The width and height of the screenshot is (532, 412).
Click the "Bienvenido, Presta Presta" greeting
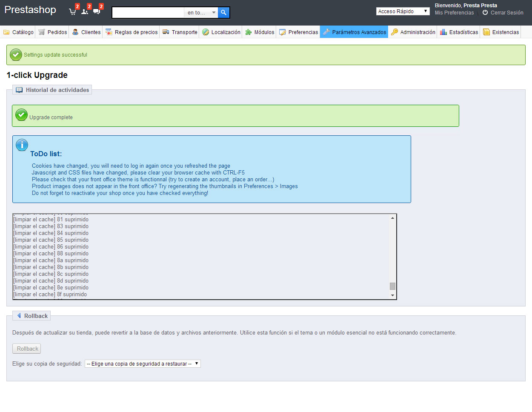(466, 6)
